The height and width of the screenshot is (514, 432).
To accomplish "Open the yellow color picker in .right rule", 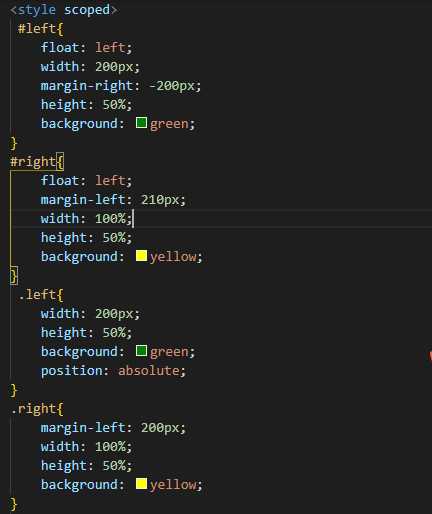I will 141,484.
